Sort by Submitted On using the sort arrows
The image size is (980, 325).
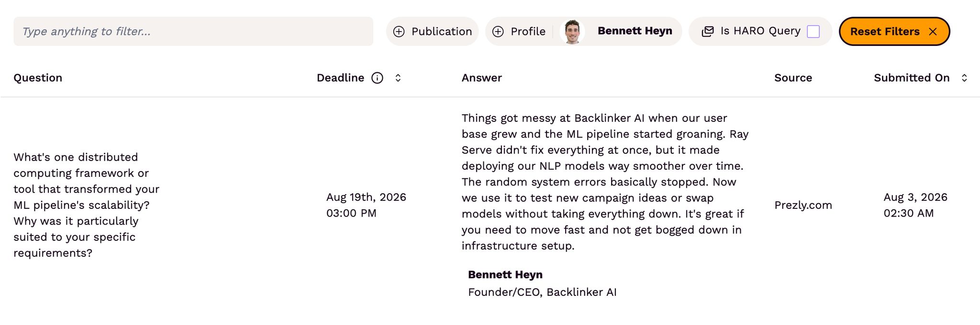(x=964, y=78)
